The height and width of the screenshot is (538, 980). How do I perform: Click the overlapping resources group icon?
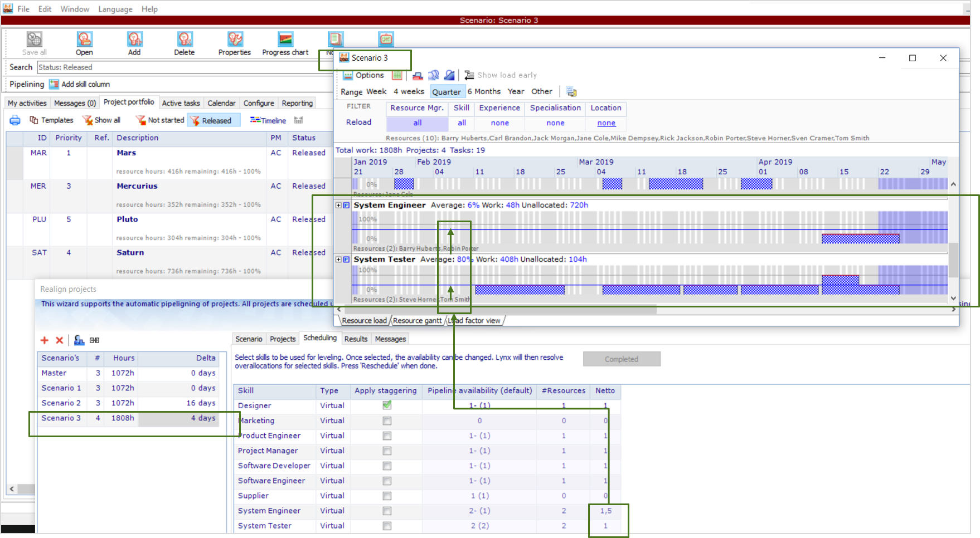(x=433, y=75)
